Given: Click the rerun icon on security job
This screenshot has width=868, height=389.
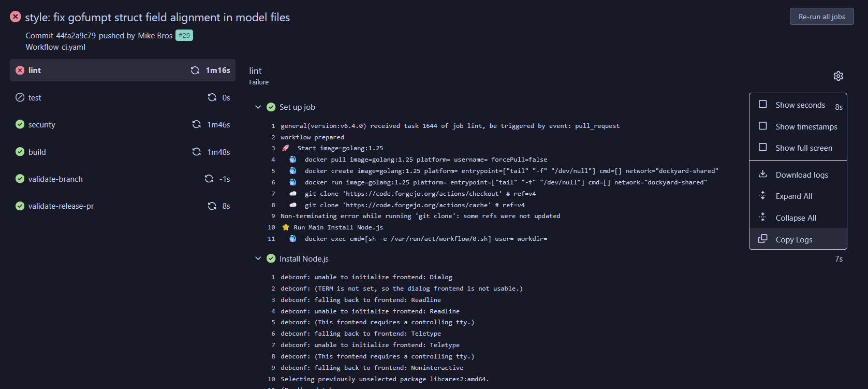Looking at the screenshot, I should [x=197, y=124].
